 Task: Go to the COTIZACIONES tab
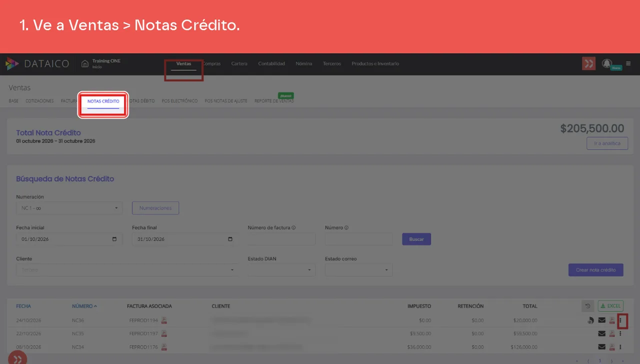pos(39,101)
